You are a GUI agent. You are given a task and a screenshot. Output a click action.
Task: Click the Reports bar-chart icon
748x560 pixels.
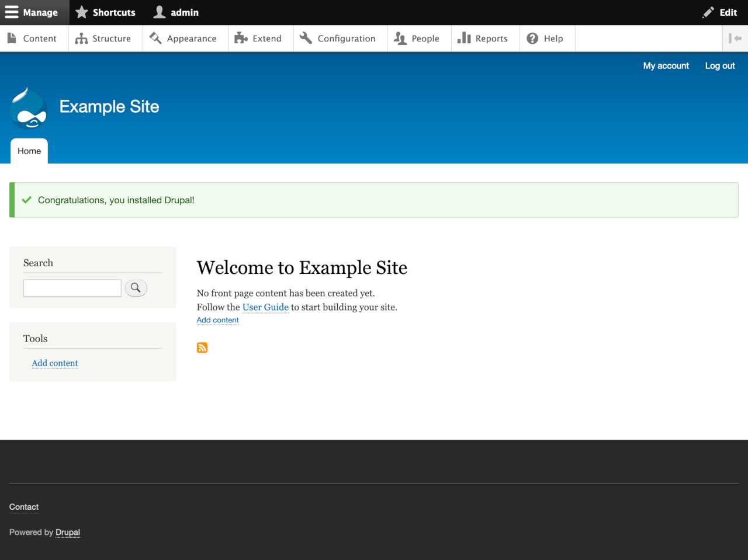coord(465,38)
